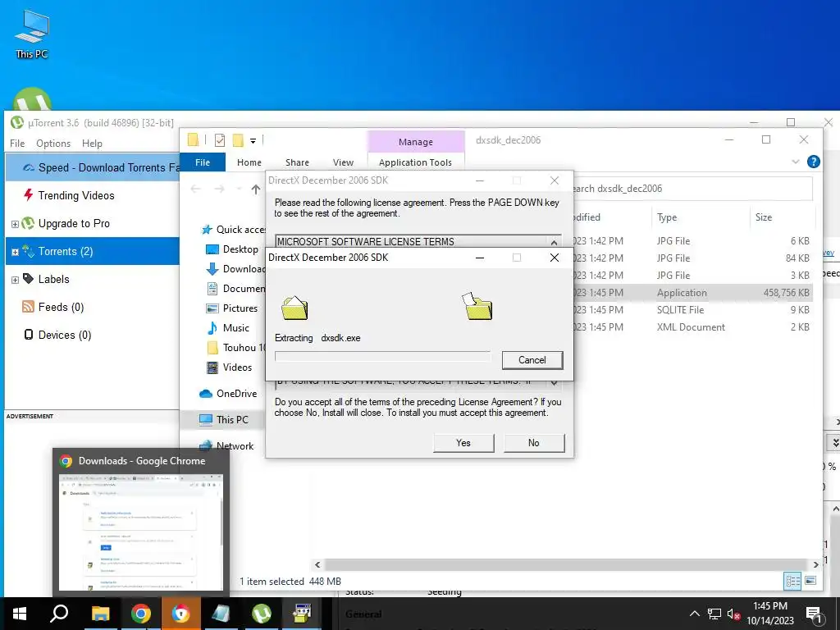The height and width of the screenshot is (630, 840).
Task: Select Torrents (2) in uTorrent sidebar
Action: 92,251
